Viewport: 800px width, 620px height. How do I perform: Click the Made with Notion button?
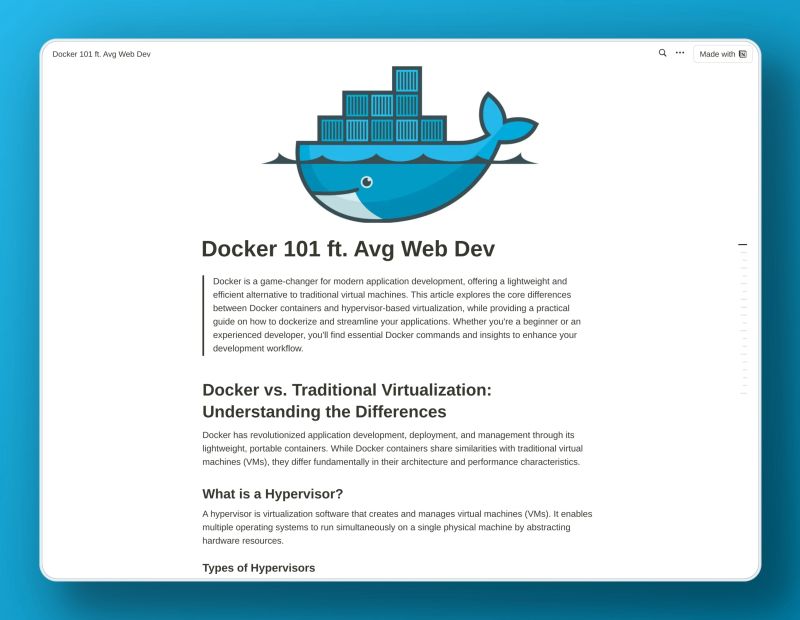(x=722, y=54)
